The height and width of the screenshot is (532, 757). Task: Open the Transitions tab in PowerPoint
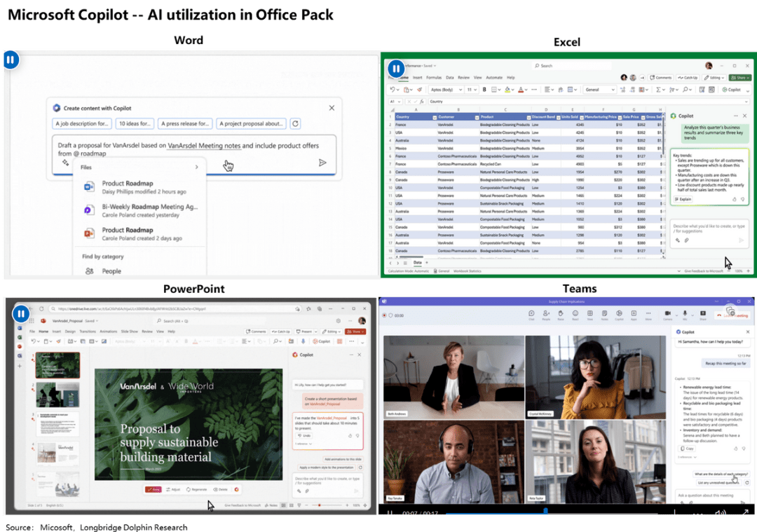tap(88, 332)
